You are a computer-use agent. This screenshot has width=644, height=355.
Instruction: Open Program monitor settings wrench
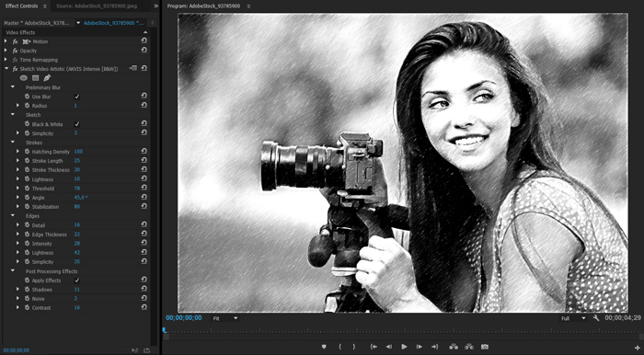[x=596, y=318]
